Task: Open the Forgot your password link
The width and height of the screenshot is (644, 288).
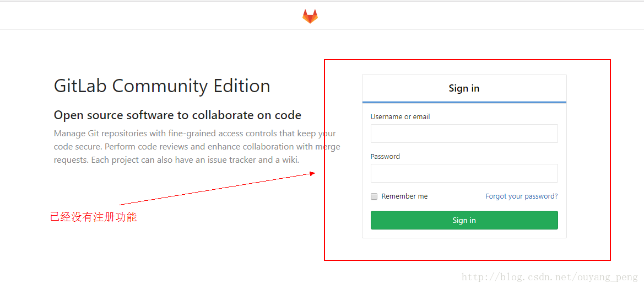Action: click(x=522, y=196)
